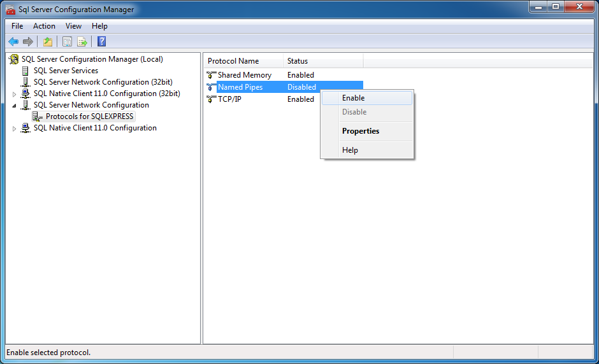
Task: Click the TCP/IP protocol icon
Action: click(212, 99)
